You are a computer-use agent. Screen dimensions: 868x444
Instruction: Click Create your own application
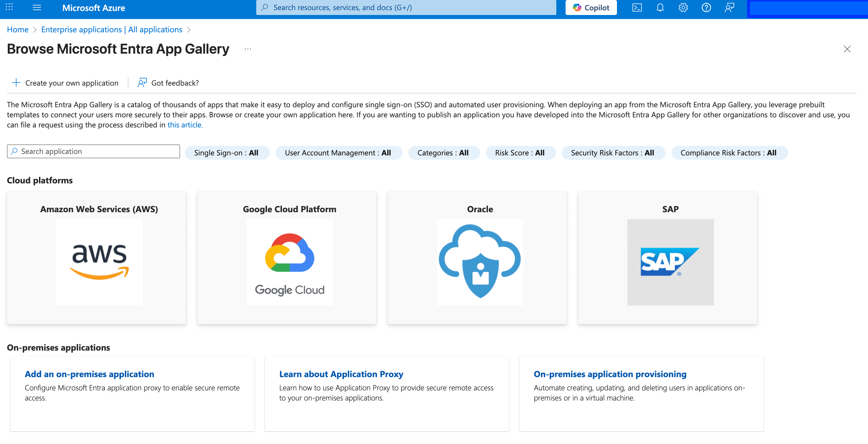coord(66,83)
